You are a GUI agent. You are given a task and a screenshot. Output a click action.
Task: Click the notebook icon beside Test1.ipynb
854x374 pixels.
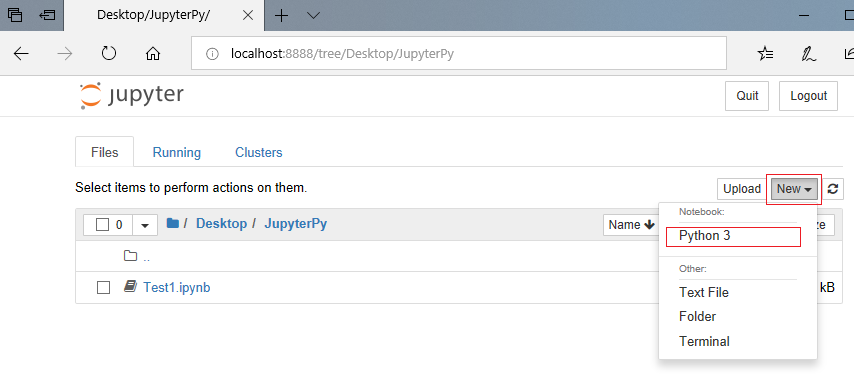coord(130,286)
